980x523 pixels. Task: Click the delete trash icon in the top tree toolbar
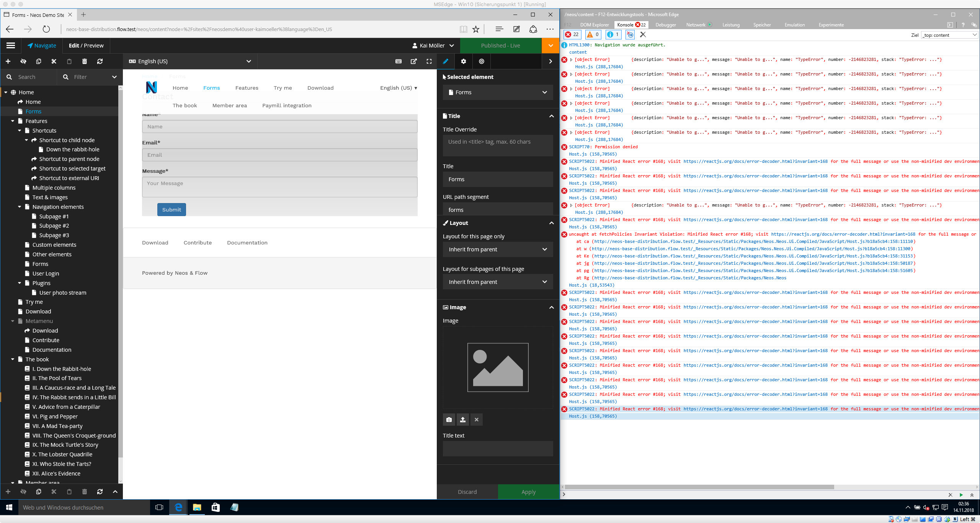click(85, 61)
